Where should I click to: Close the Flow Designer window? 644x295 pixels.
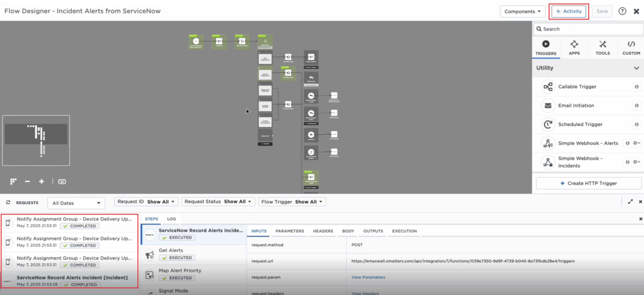point(636,11)
